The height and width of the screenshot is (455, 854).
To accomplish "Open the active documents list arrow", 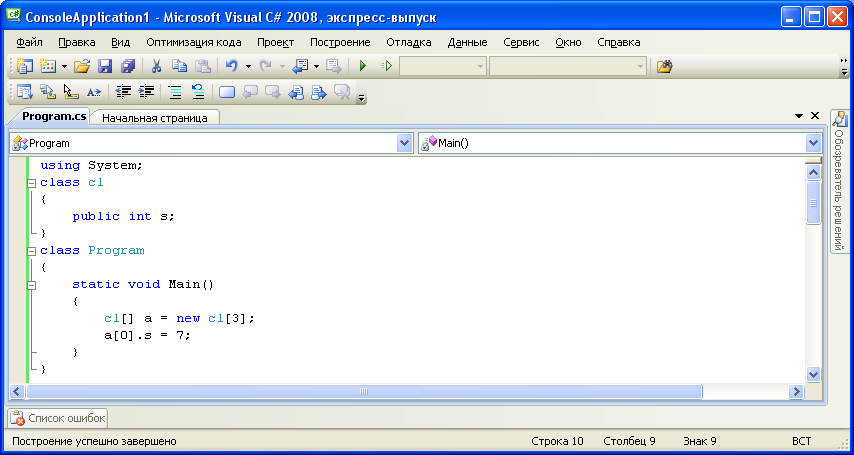I will point(799,116).
